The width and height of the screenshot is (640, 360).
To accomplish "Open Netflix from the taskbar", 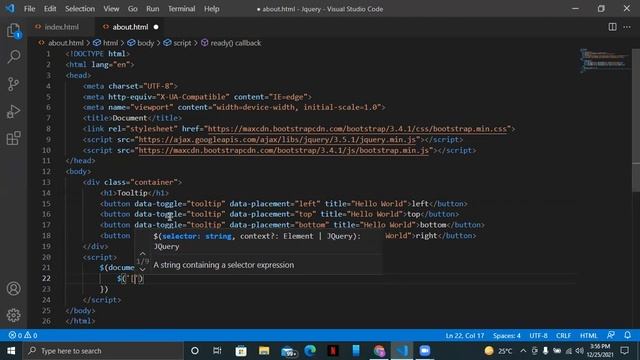I will (x=333, y=351).
